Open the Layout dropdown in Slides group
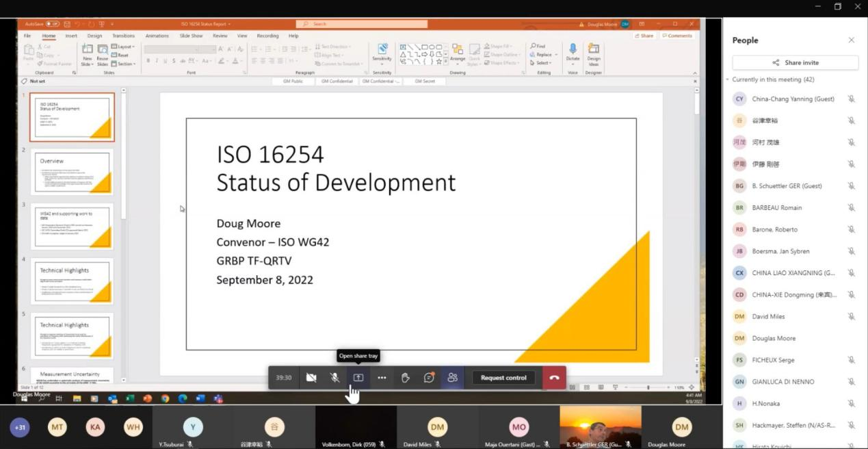 pos(123,47)
